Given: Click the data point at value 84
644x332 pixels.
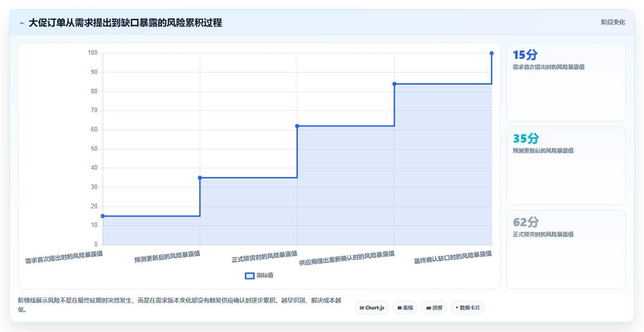Looking at the screenshot, I should point(394,84).
